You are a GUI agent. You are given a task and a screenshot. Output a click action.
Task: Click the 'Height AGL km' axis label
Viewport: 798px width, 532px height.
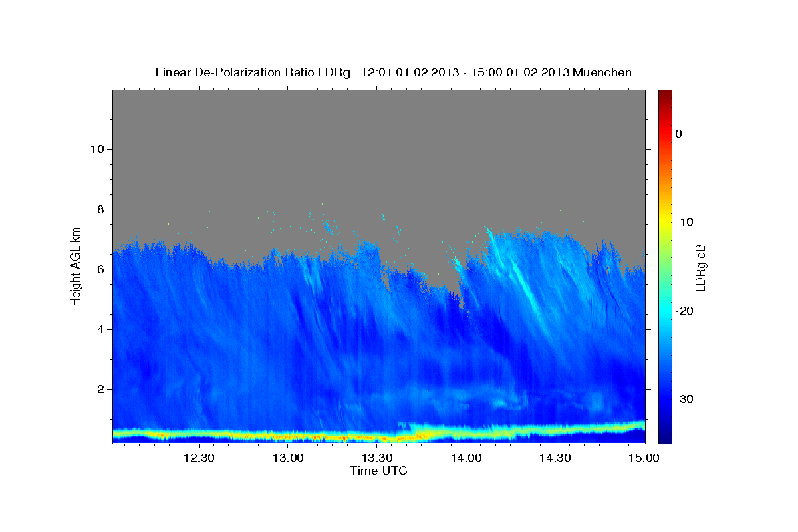[x=76, y=266]
